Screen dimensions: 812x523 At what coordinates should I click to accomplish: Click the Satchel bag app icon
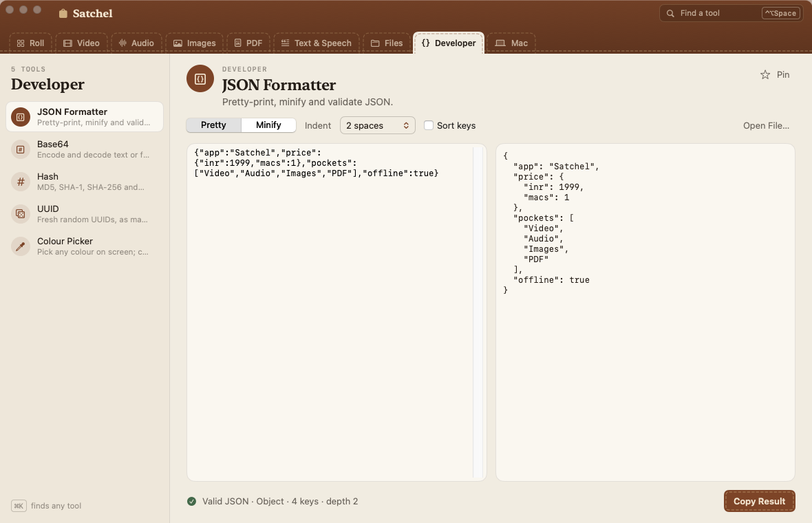coord(63,14)
